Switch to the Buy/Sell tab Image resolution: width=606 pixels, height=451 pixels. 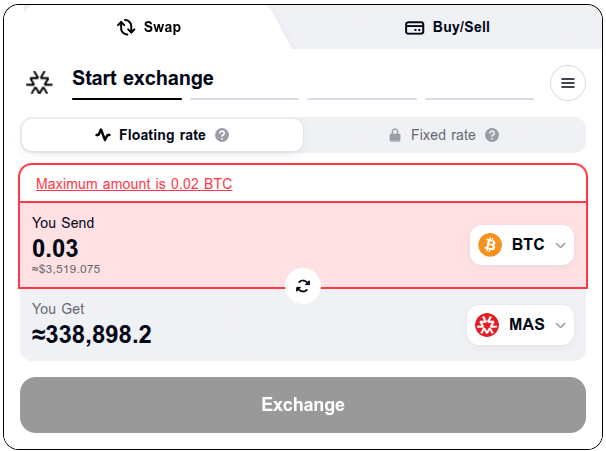pos(447,27)
